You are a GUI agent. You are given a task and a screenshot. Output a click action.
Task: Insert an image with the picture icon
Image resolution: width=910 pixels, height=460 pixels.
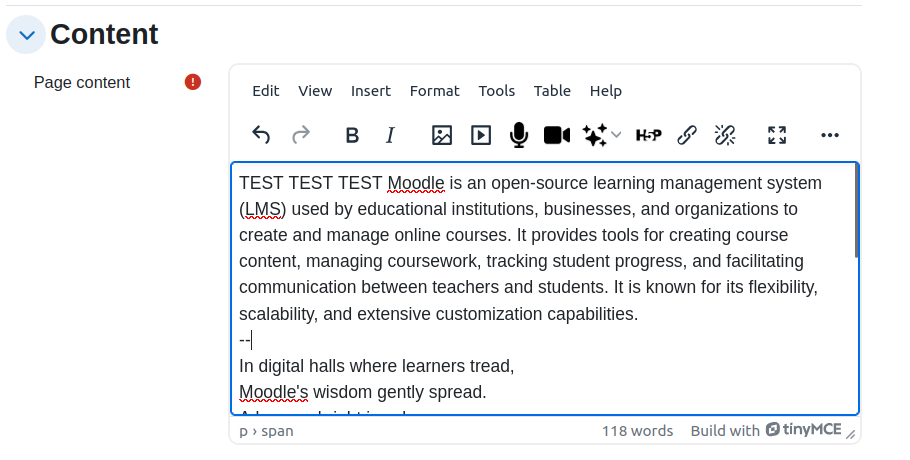(x=442, y=135)
